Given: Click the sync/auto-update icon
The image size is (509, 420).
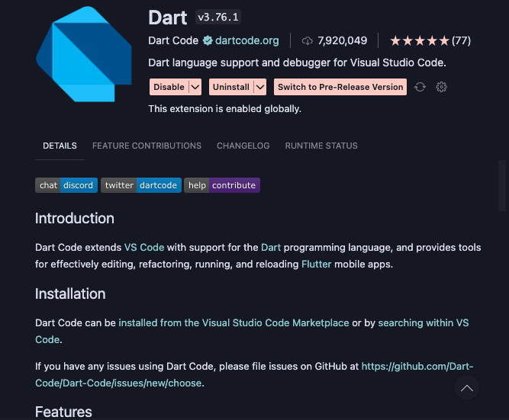Looking at the screenshot, I should click(x=420, y=87).
